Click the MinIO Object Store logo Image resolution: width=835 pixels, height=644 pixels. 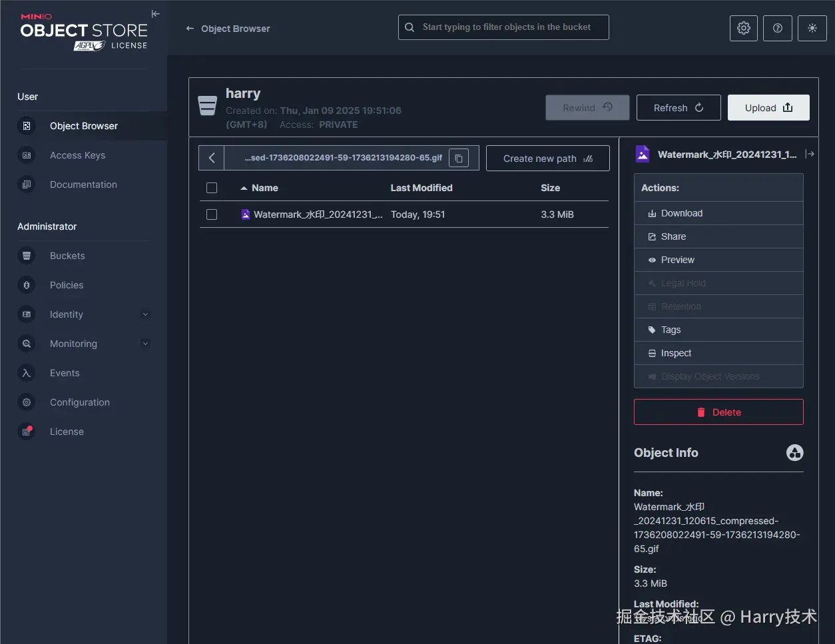84,31
